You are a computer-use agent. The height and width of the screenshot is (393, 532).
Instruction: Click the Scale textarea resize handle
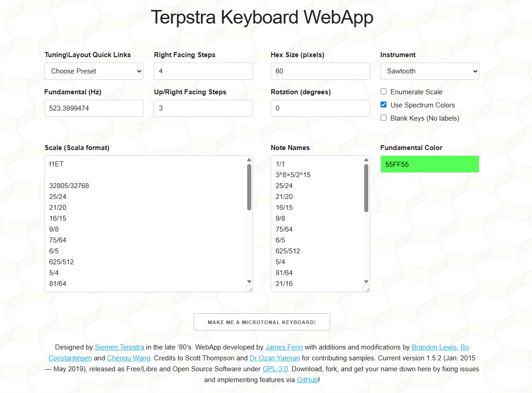pos(250,289)
